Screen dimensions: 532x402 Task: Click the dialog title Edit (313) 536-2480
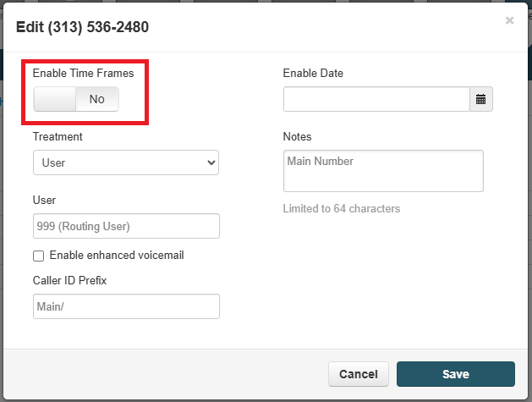coord(82,27)
